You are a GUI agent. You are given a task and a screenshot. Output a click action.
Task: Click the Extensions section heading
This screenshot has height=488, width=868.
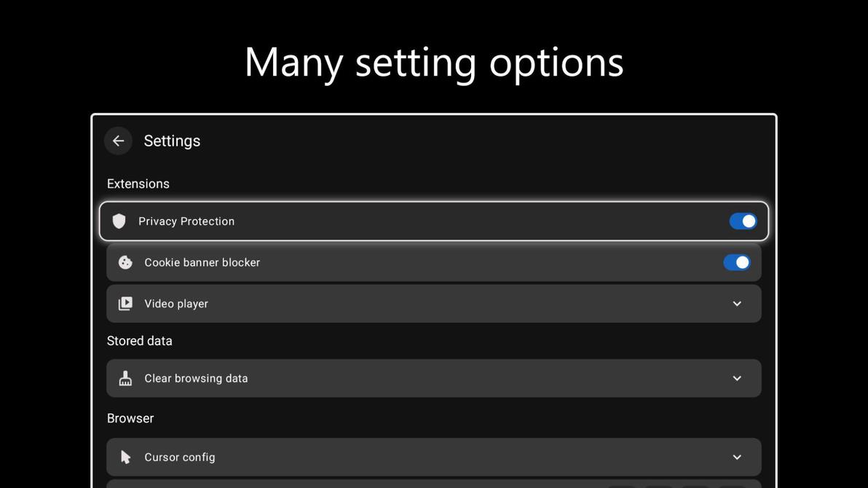point(138,184)
